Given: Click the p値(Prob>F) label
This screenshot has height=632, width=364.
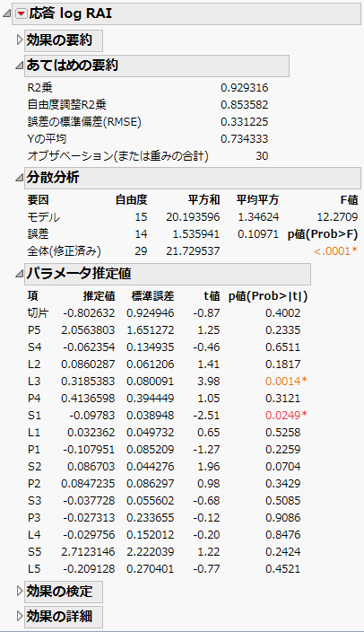Looking at the screenshot, I should (323, 234).
